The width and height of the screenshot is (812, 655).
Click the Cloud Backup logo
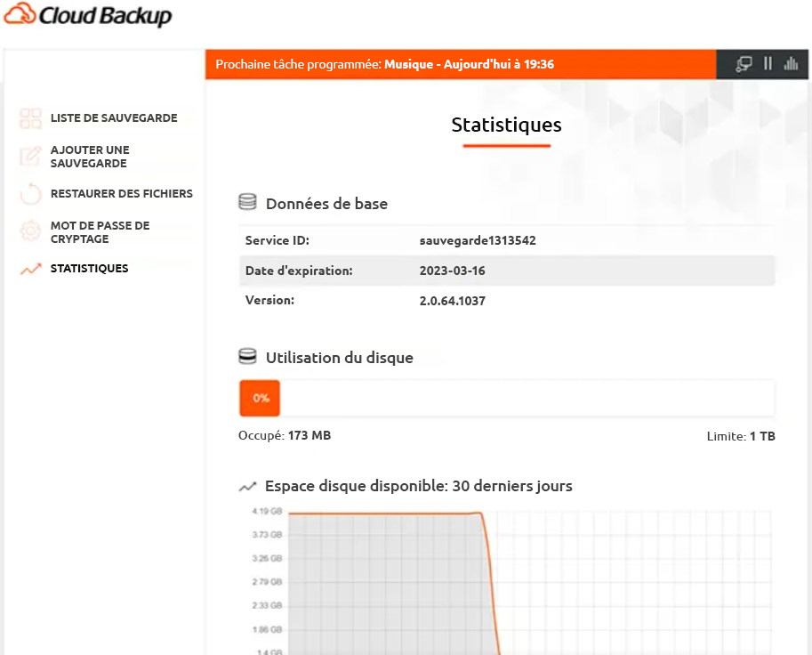pos(89,16)
